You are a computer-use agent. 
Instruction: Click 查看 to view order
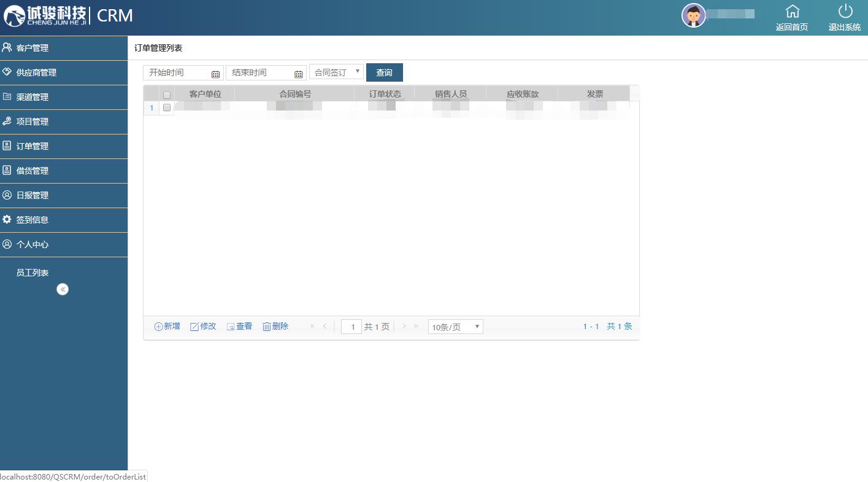point(239,326)
